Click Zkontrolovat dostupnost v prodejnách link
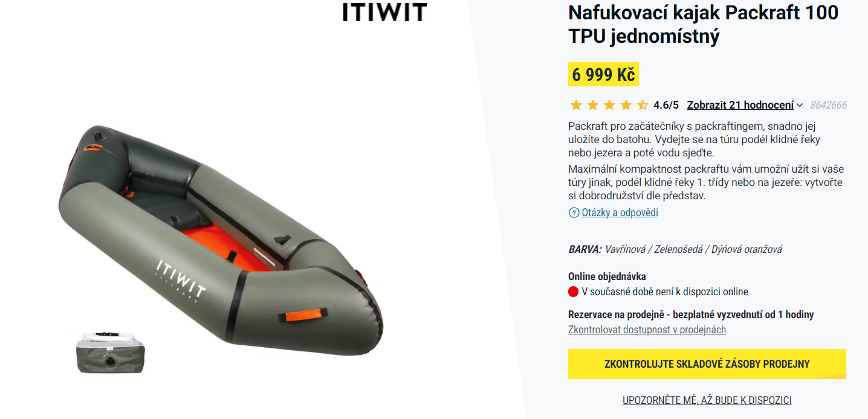This screenshot has width=868, height=419. coord(647,330)
